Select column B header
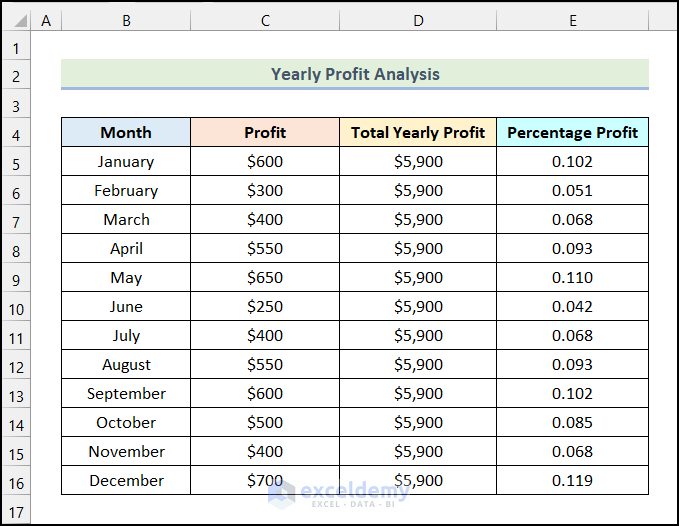This screenshot has width=679, height=526. [x=126, y=20]
